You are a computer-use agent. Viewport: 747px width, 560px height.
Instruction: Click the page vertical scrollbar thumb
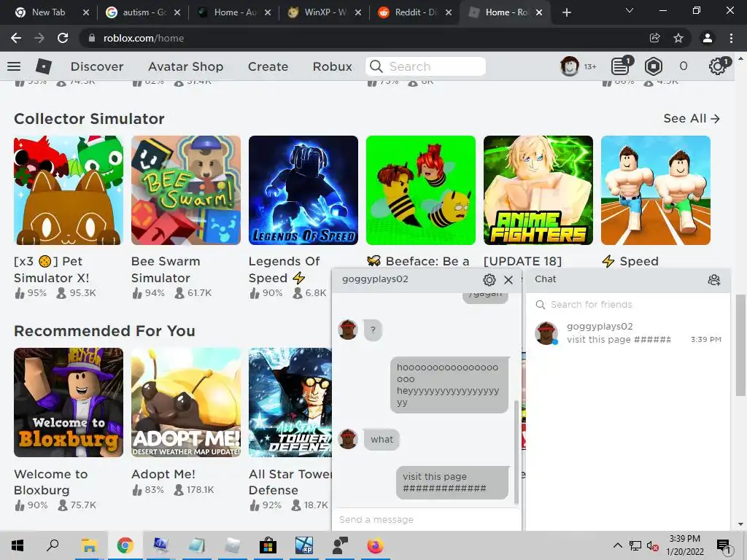click(740, 345)
